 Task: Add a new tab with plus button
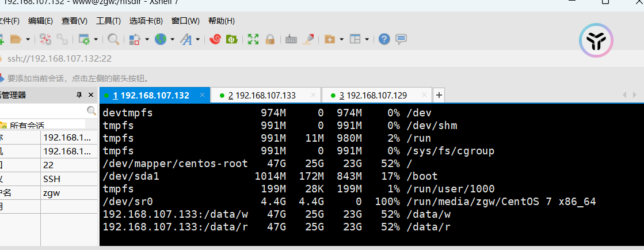(439, 96)
